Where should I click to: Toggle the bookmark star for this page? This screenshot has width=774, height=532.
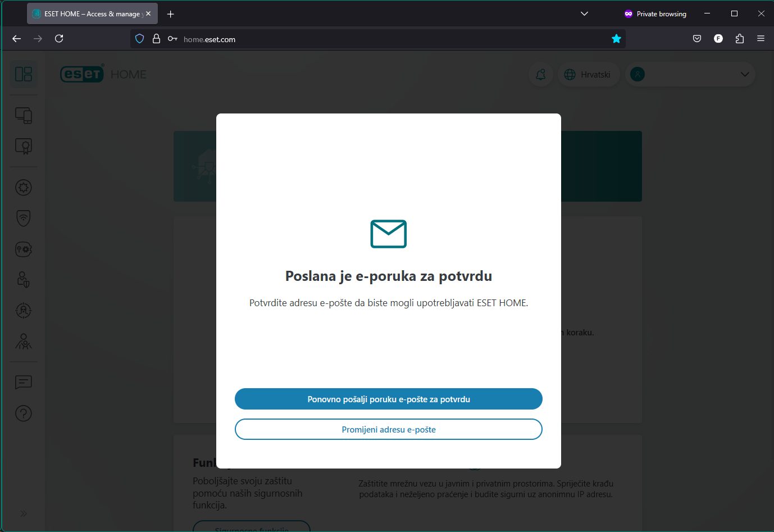[616, 39]
